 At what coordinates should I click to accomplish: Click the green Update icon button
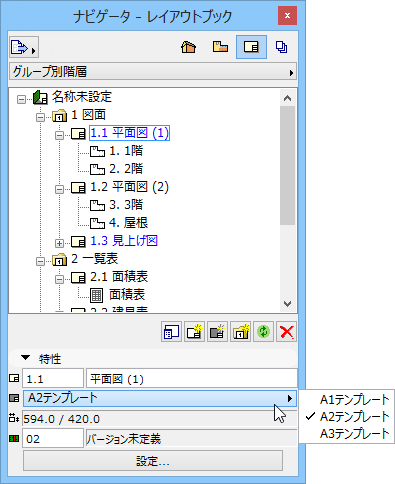[263, 332]
